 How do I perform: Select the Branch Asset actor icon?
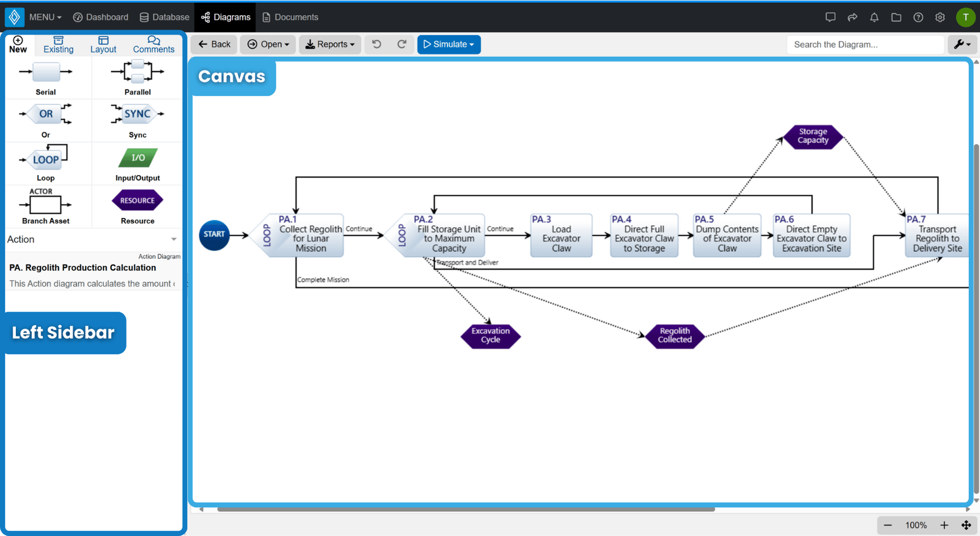[x=46, y=202]
